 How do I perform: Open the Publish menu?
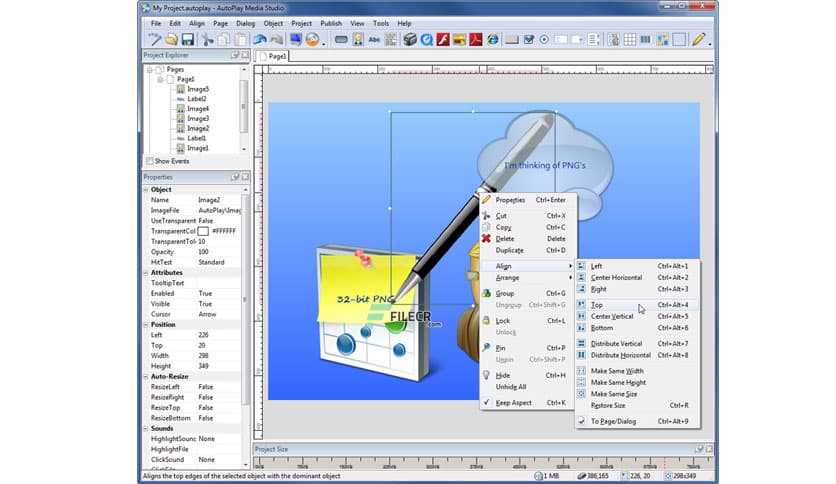coord(331,23)
